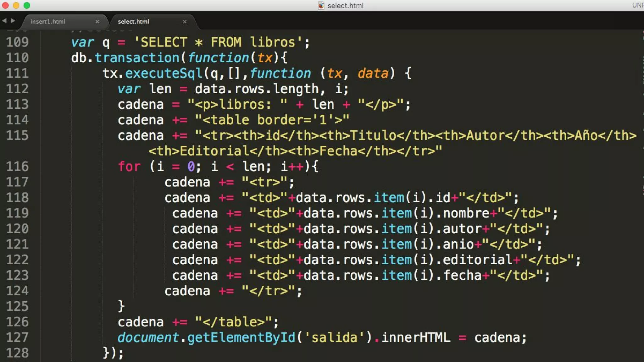Click the data parameter on line 111
Screen dimensions: 644x362
click(373, 74)
